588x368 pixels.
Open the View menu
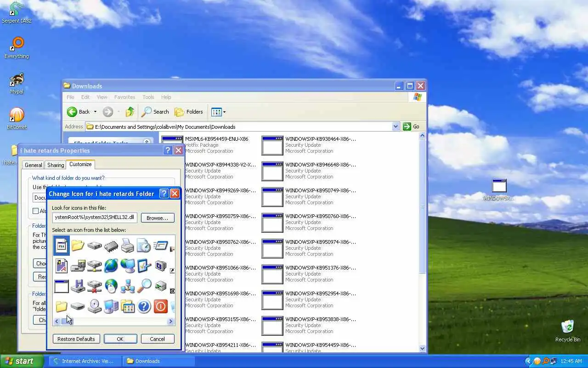[x=102, y=97]
